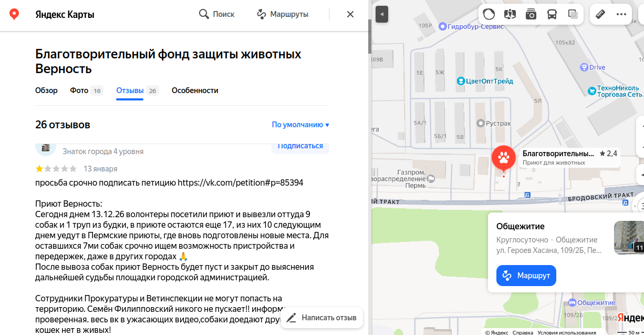
Task: Click the petition link vk.com/petition
Action: [240, 182]
